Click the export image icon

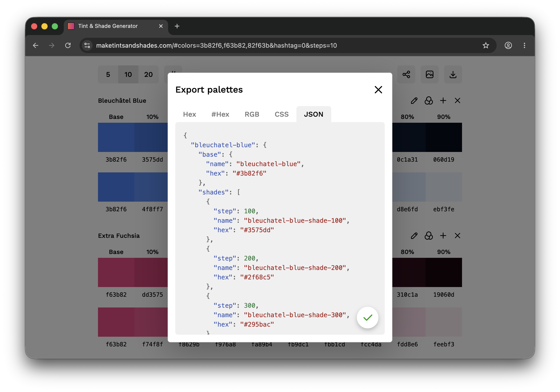429,74
